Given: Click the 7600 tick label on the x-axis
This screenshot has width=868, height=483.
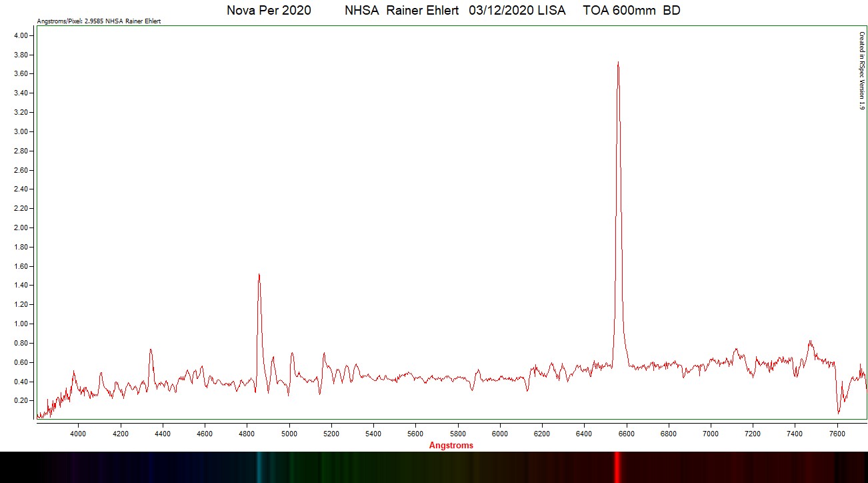Looking at the screenshot, I should click(x=837, y=433).
